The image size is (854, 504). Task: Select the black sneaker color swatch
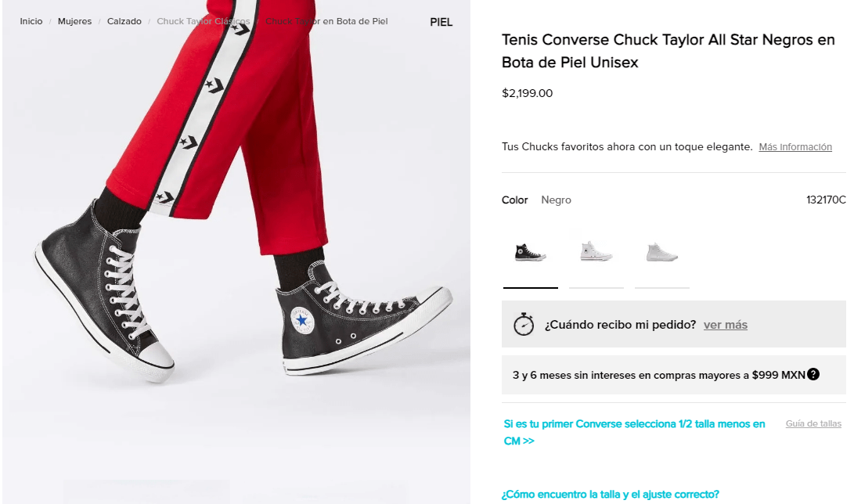(x=530, y=253)
